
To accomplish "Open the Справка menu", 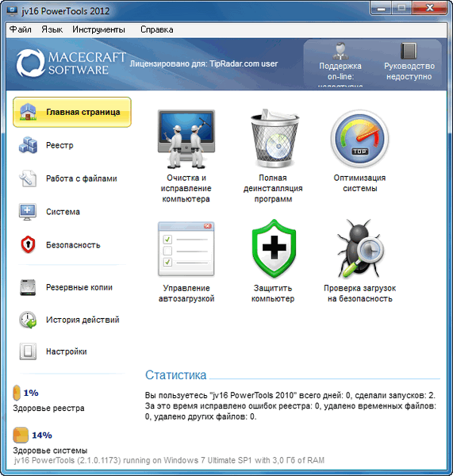I will (156, 29).
